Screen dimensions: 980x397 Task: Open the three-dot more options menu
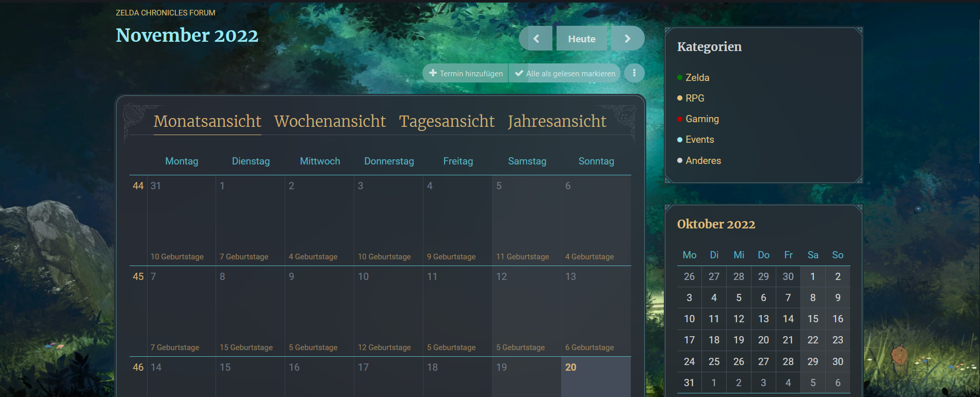click(x=634, y=73)
